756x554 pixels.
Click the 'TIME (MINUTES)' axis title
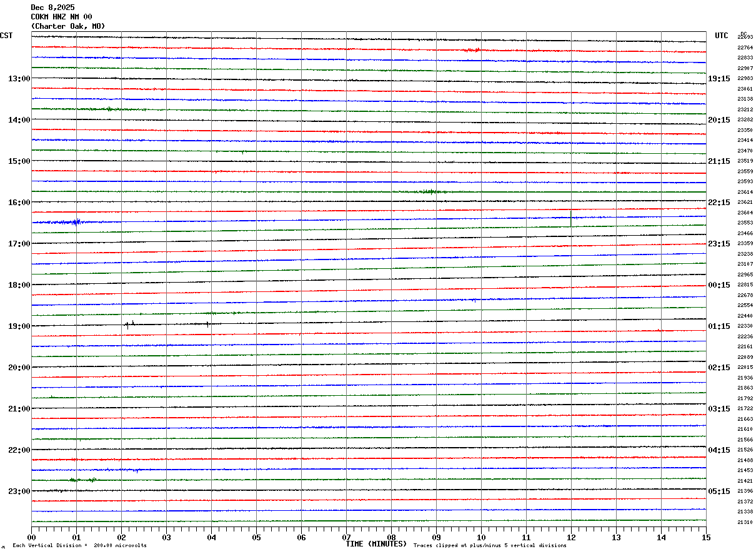(x=376, y=544)
